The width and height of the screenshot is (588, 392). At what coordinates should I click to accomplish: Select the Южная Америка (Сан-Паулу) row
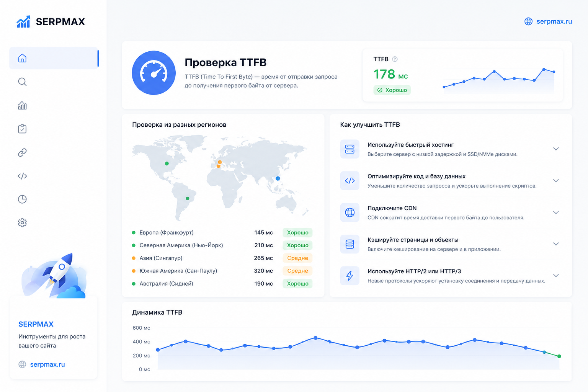click(222, 271)
